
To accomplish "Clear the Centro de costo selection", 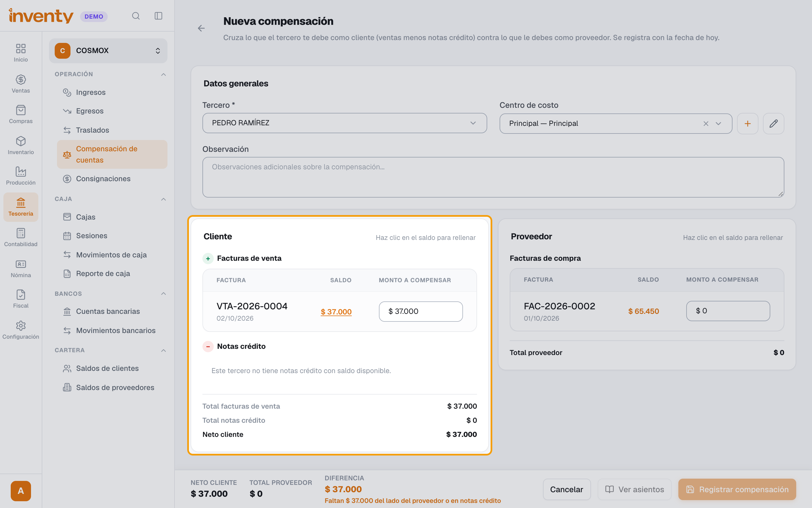I will click(706, 124).
